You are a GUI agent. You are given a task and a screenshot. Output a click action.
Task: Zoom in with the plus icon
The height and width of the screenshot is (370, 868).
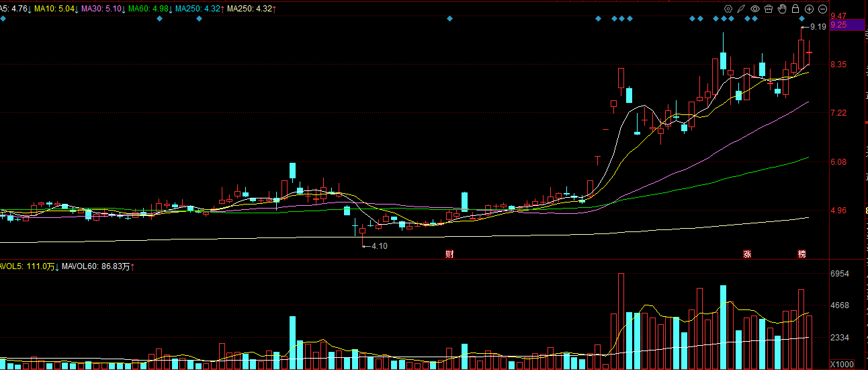pos(809,9)
